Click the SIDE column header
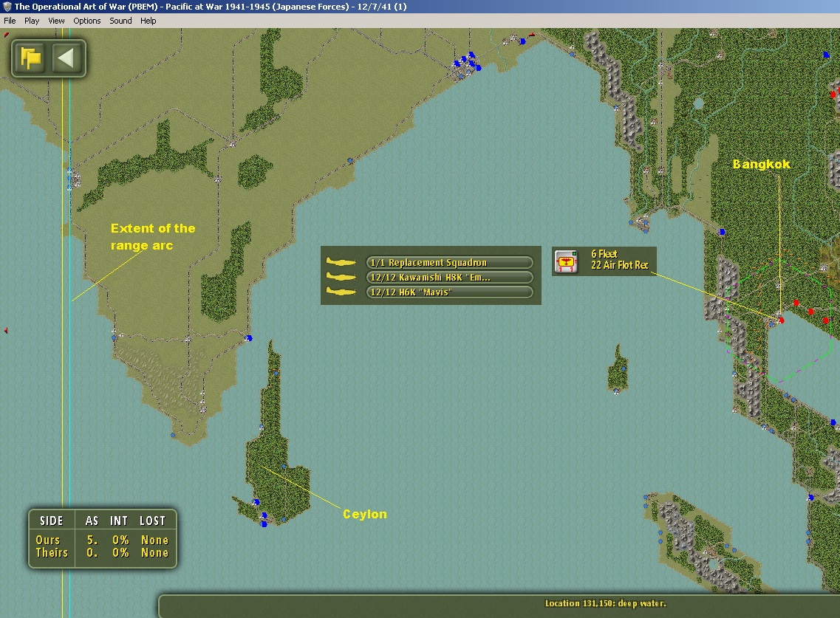 click(x=52, y=521)
